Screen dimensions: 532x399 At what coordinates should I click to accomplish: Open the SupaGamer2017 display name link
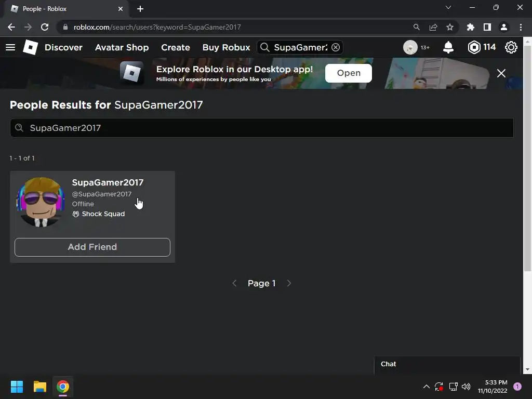coord(108,182)
